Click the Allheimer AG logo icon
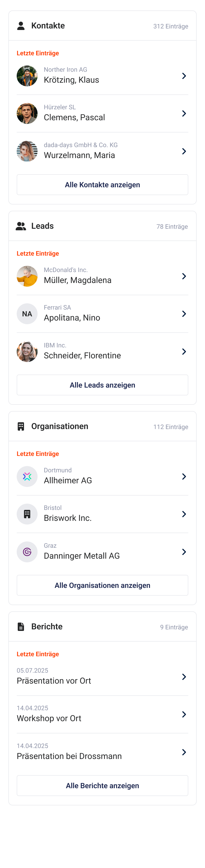The width and height of the screenshot is (205, 868). tap(27, 476)
